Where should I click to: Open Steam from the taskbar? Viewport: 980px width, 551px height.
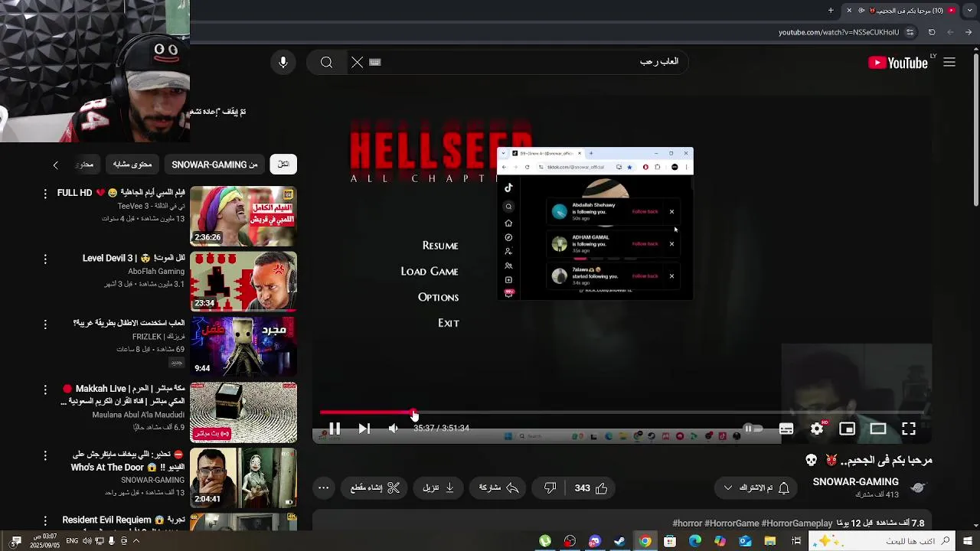[x=620, y=541]
